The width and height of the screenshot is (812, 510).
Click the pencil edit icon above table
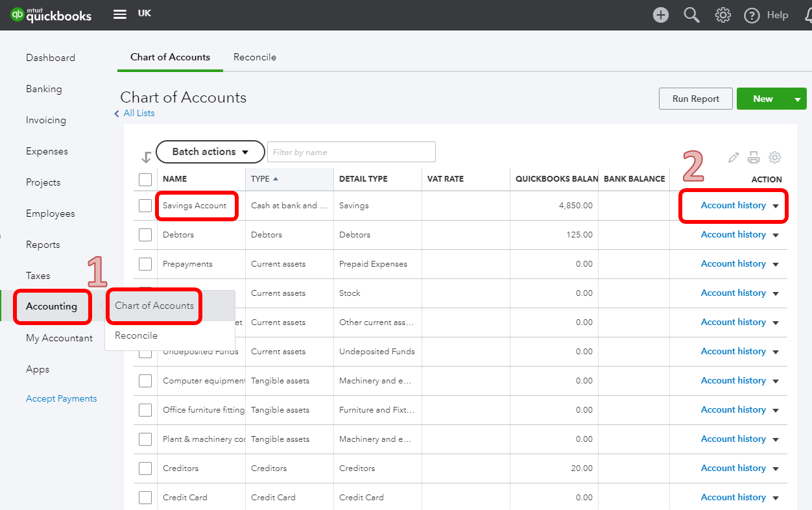734,157
